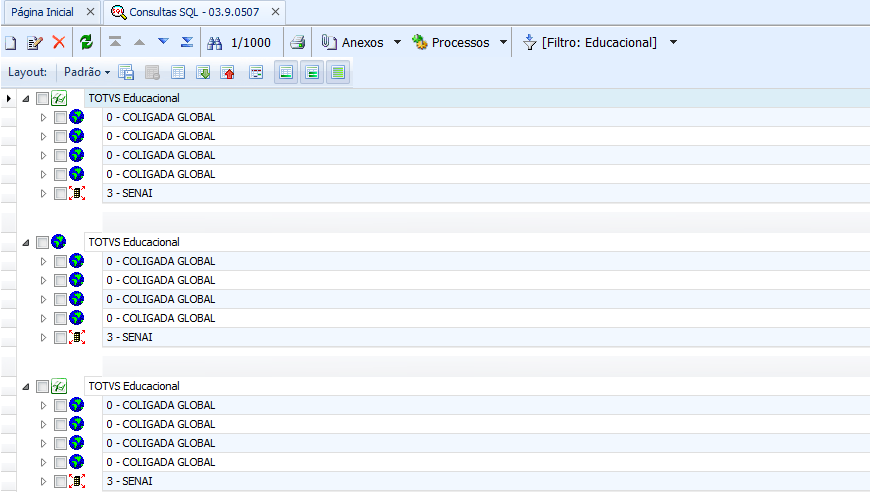Check the 3 - SENAI checkbox in second group

[x=60, y=337]
